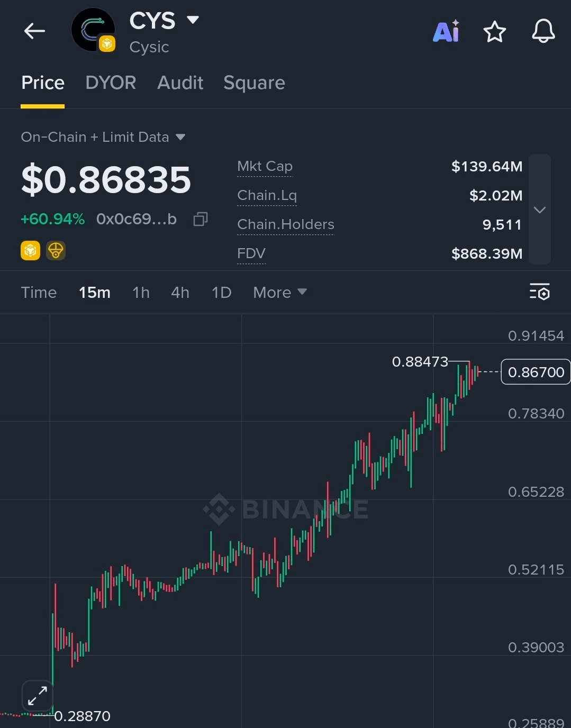Tap the 0.65228 axis label
The height and width of the screenshot is (728, 571).
536,492
